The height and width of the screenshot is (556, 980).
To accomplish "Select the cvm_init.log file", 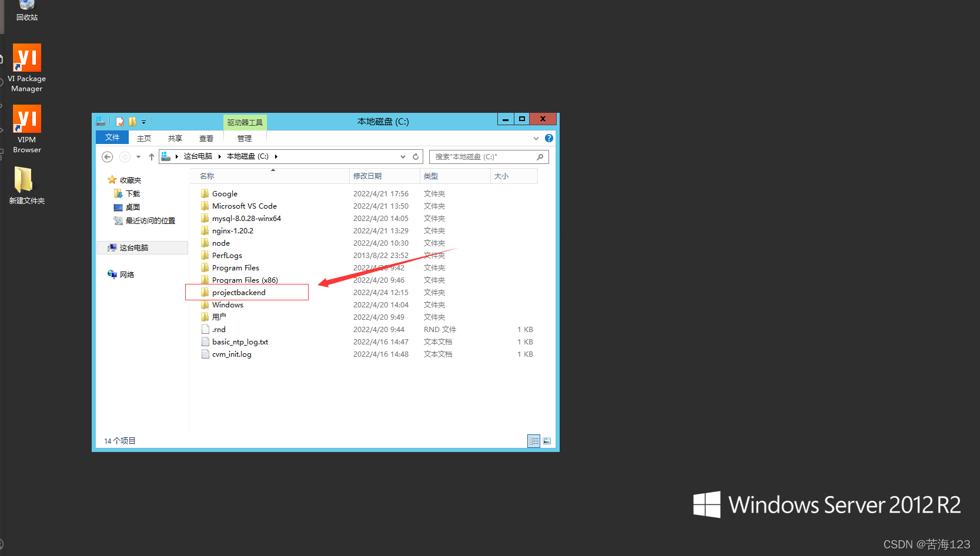I will [226, 354].
